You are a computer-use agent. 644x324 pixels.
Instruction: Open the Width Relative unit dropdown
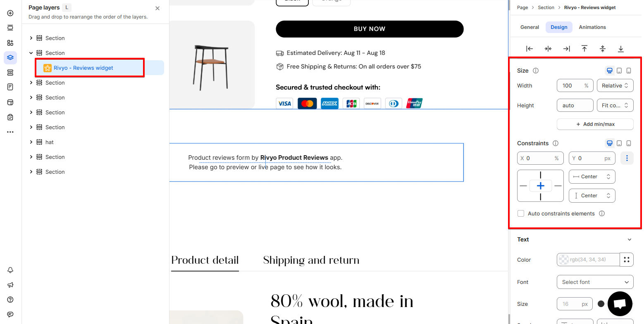click(615, 85)
